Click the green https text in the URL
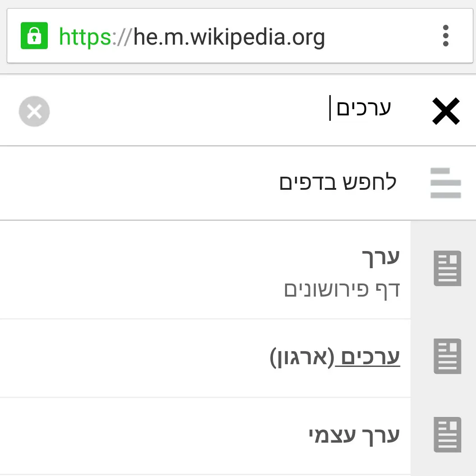This screenshot has width=476, height=476. click(85, 37)
